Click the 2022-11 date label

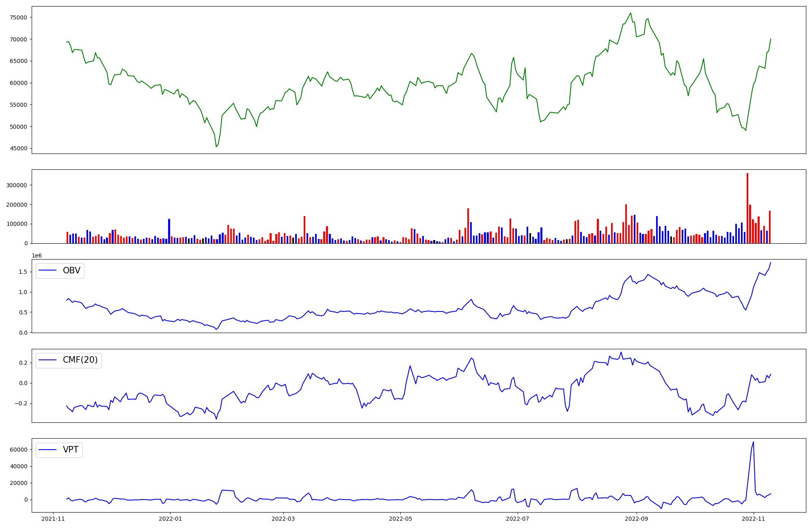tap(754, 519)
